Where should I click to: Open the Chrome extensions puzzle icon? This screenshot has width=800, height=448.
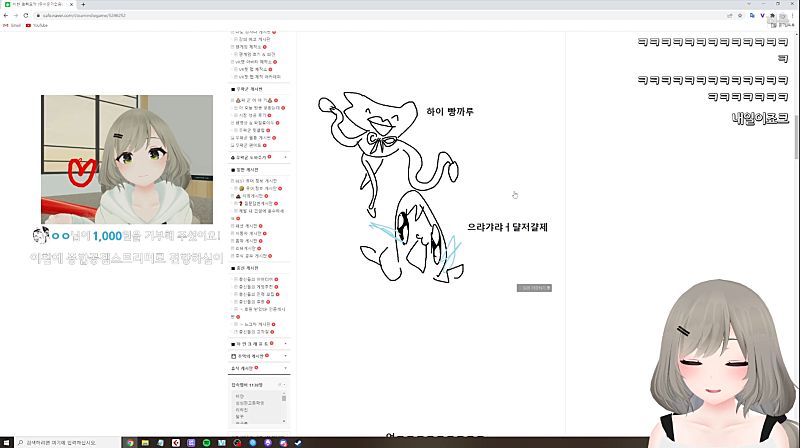coord(772,15)
